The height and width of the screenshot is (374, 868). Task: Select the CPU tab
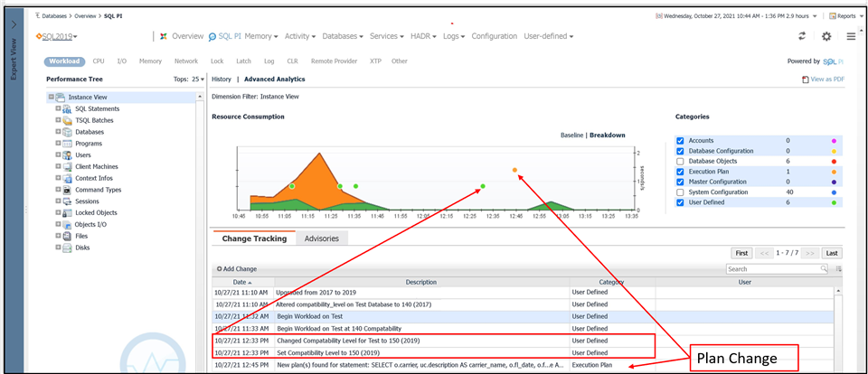[99, 61]
